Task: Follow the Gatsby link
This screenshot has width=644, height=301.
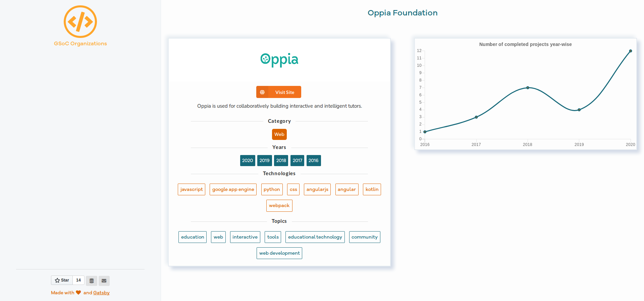Action: click(x=101, y=293)
